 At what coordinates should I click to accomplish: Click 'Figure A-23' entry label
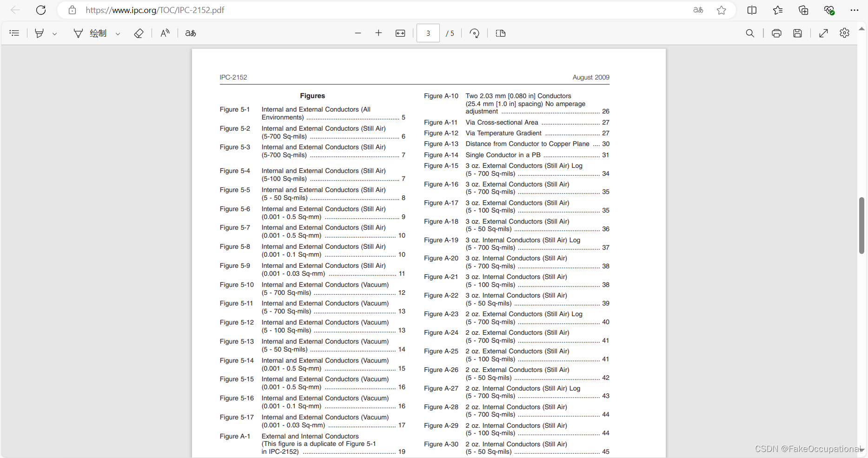[x=441, y=314]
